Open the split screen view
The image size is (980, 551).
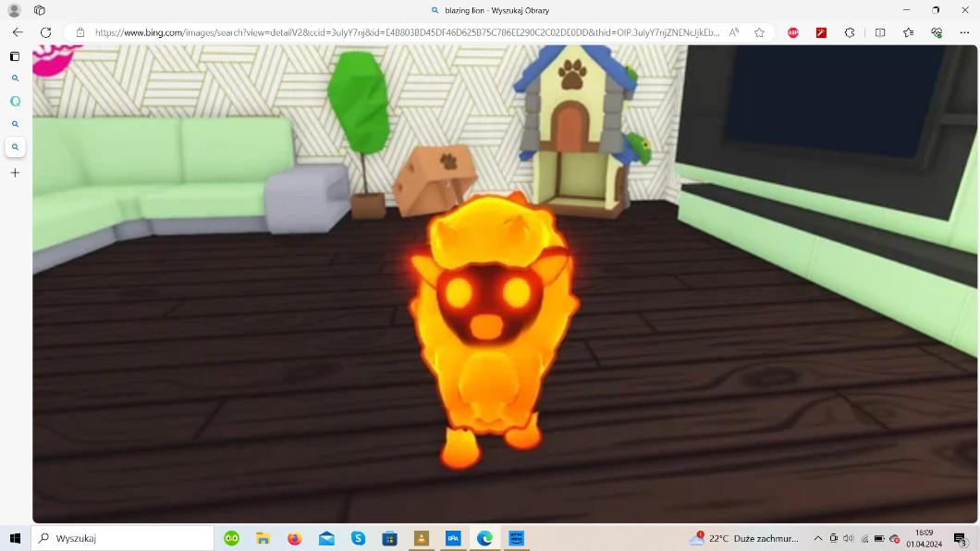pos(880,32)
